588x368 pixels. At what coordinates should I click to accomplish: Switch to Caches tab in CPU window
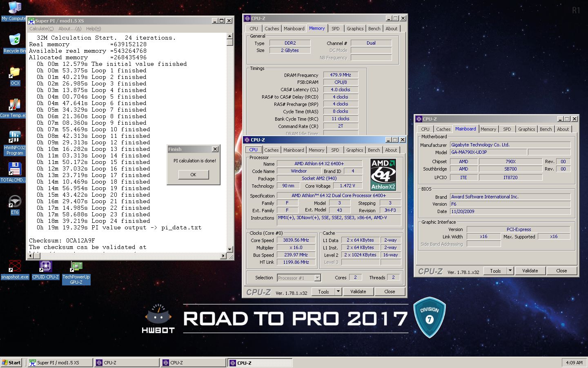(x=272, y=150)
